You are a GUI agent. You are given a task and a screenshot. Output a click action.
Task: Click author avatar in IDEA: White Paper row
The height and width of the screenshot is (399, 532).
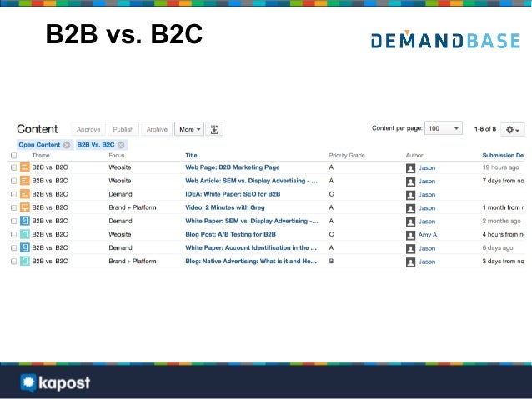click(410, 195)
